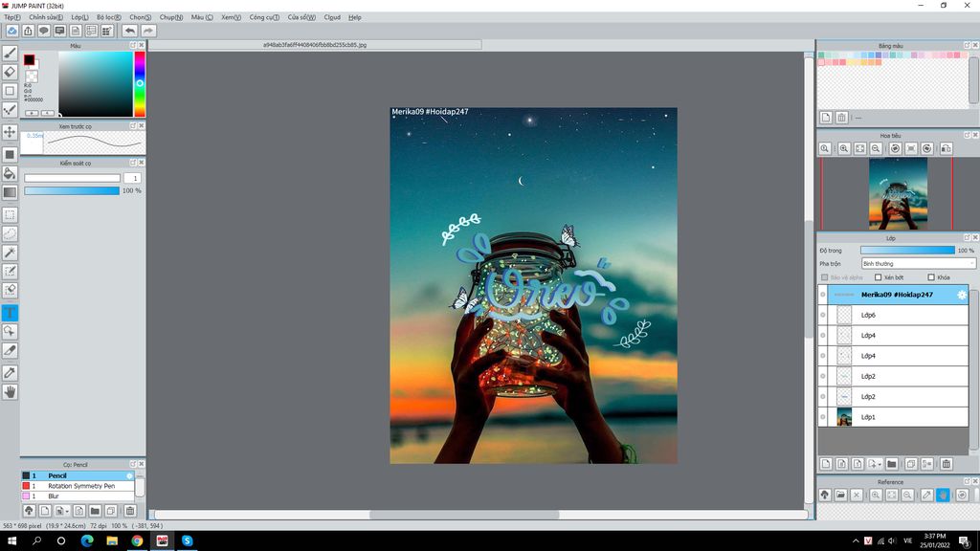Toggle the Bảo vệ alpha checkbox
Viewport: 980px width, 551px height.
[x=824, y=277]
